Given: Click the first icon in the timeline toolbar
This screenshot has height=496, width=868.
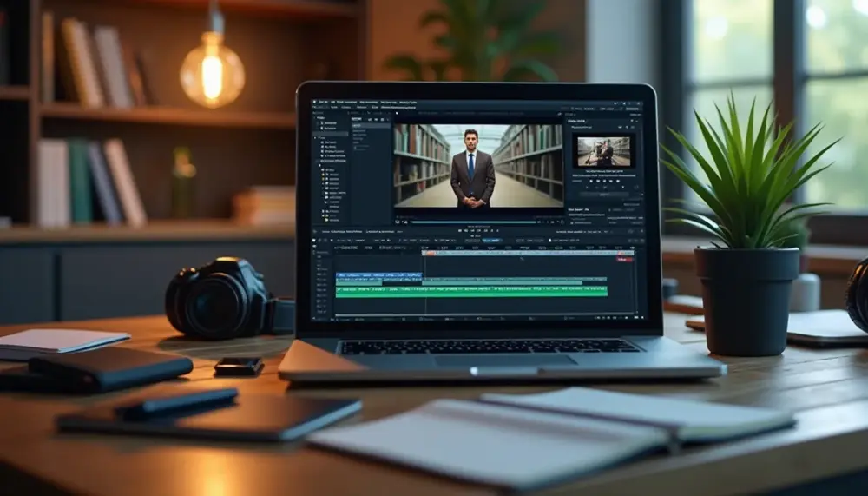Looking at the screenshot, I should pyautogui.click(x=316, y=240).
